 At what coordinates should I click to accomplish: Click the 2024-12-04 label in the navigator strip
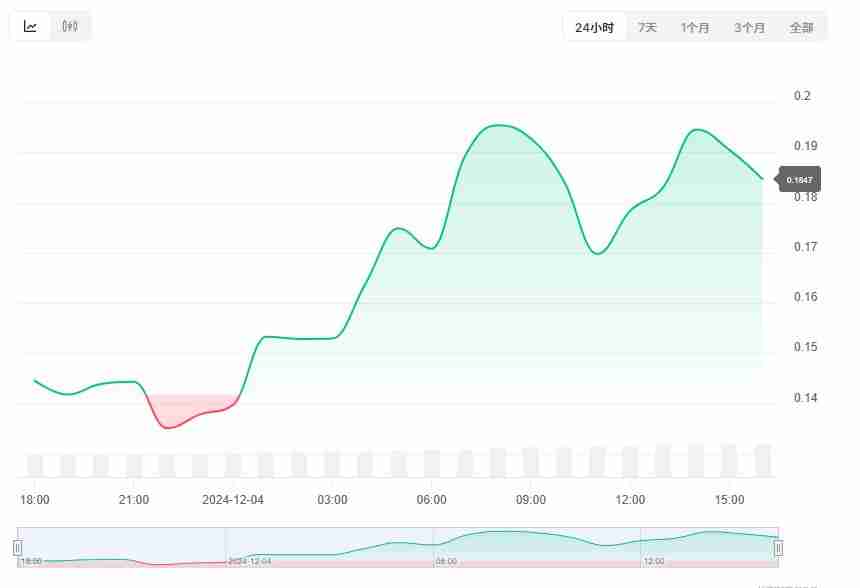(251, 561)
